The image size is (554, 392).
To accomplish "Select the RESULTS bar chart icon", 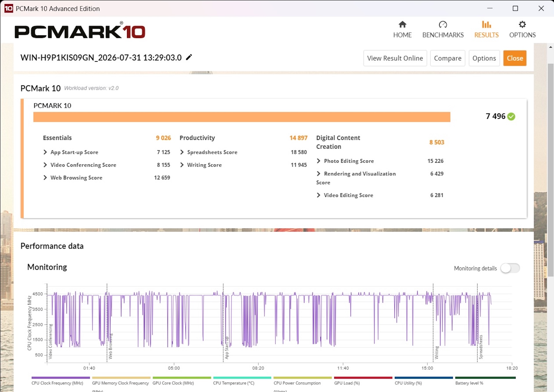I will pos(486,25).
